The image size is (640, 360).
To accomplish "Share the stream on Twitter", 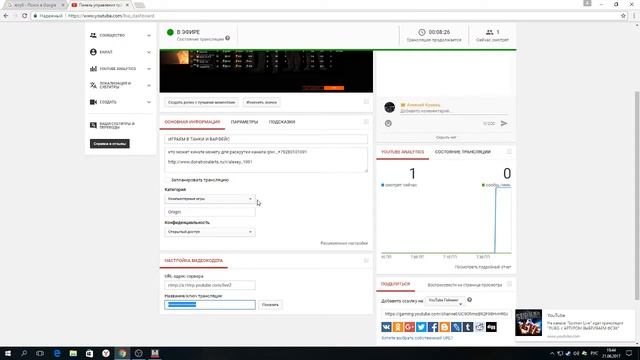I will pyautogui.click(x=421, y=327).
